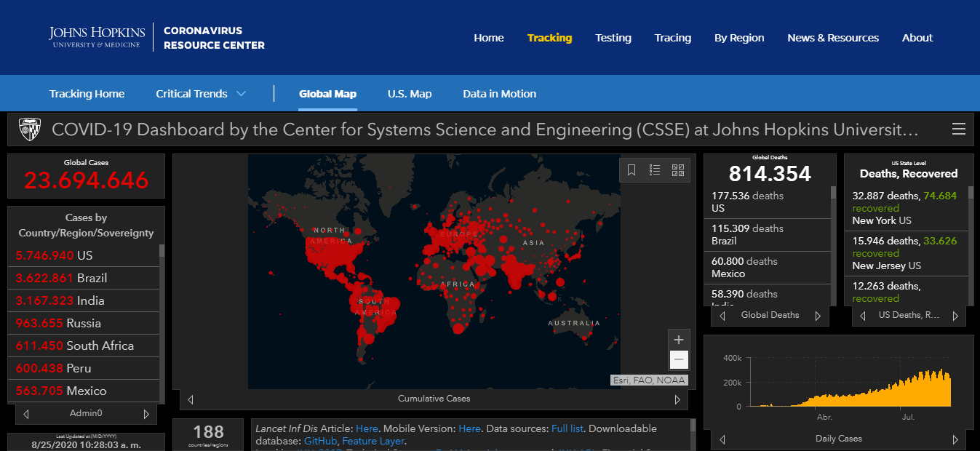Image resolution: width=980 pixels, height=451 pixels.
Task: Open the basemap gallery grid icon
Action: (678, 170)
